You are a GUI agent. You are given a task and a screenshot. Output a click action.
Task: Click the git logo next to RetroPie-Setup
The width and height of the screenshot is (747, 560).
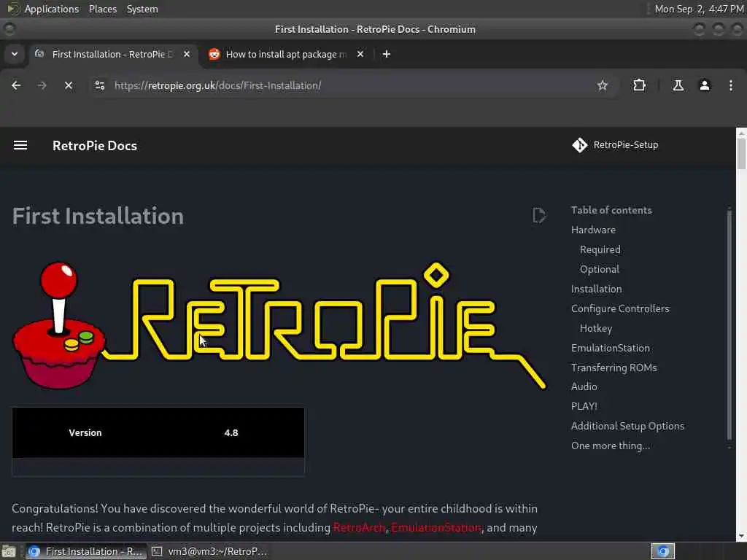pyautogui.click(x=580, y=145)
